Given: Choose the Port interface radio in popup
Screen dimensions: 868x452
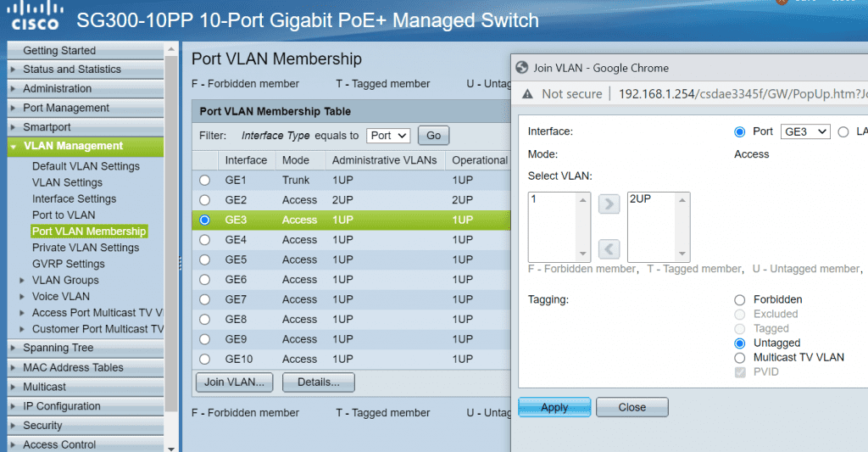Looking at the screenshot, I should tap(739, 131).
